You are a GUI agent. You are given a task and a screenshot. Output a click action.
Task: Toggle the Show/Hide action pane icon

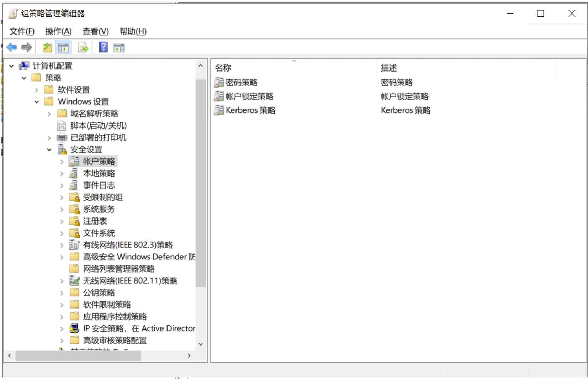point(119,47)
